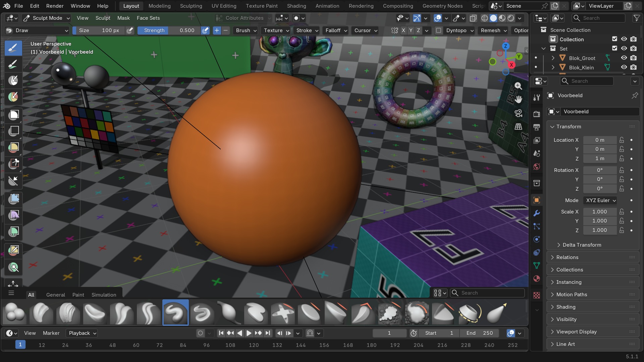The image size is (644, 362).
Task: Open the Render menu
Action: 55,6
